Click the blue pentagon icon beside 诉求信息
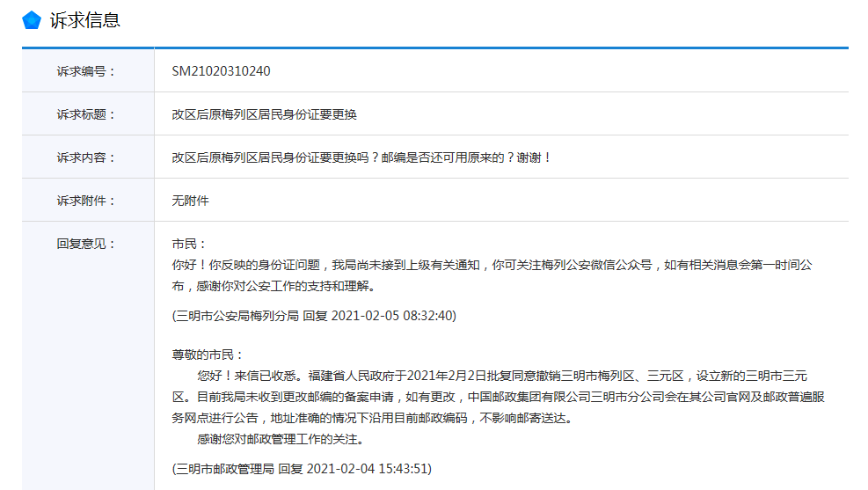 pyautogui.click(x=32, y=20)
